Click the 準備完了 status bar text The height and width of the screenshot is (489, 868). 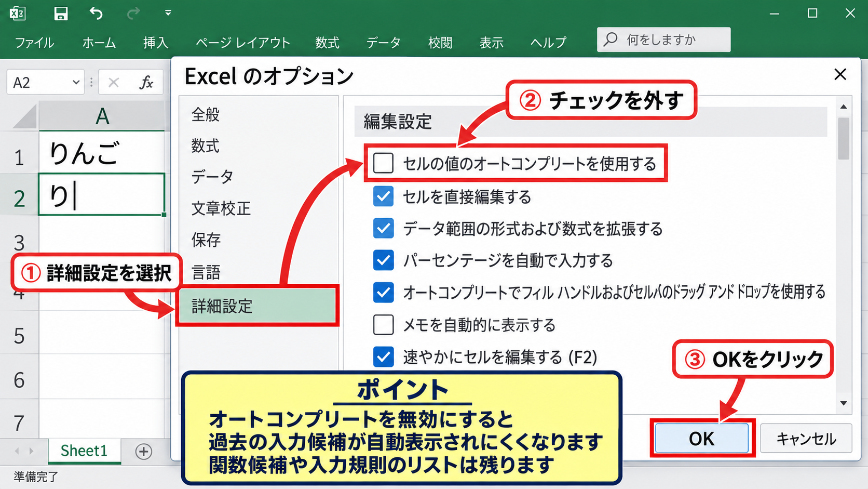[x=36, y=477]
